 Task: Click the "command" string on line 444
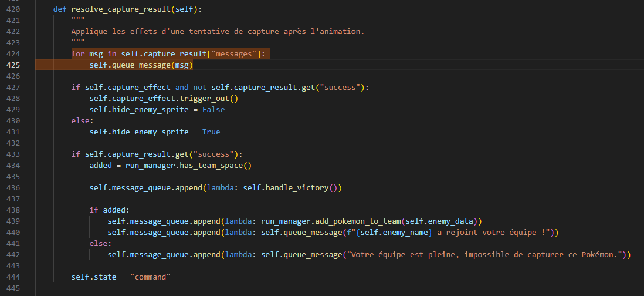150,277
